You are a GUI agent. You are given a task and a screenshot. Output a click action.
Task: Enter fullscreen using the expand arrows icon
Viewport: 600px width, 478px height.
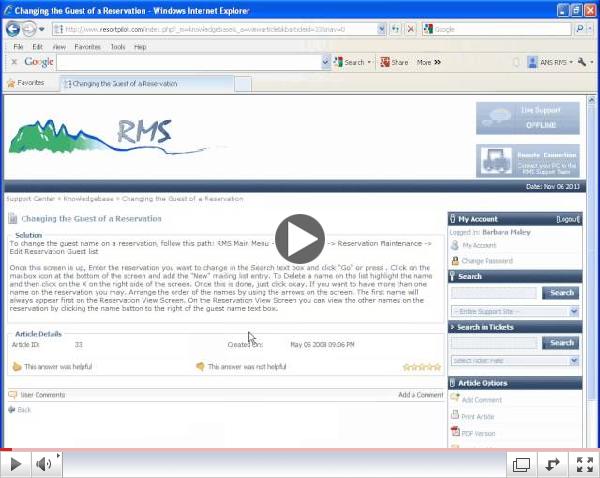click(x=584, y=464)
